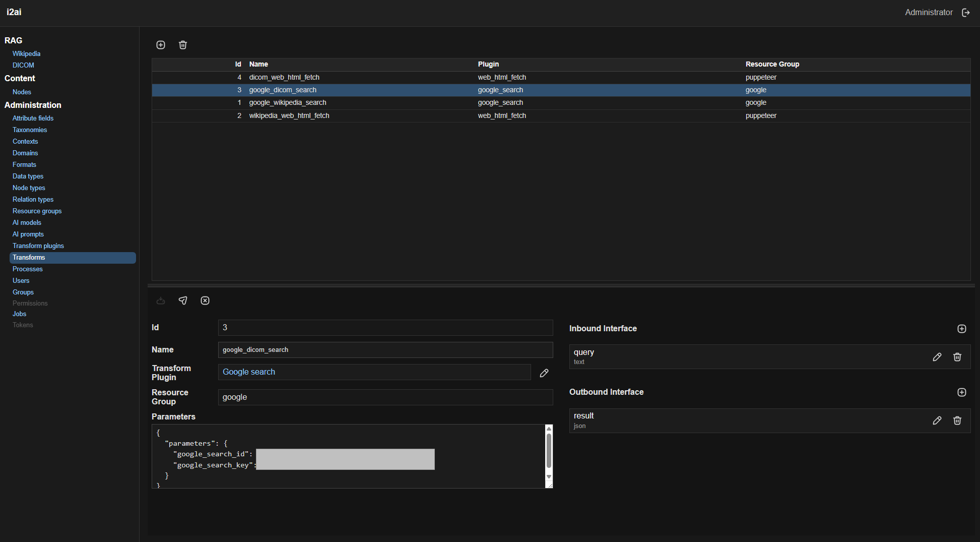980x542 pixels.
Task: Select the google_dicom_search row
Action: point(561,90)
